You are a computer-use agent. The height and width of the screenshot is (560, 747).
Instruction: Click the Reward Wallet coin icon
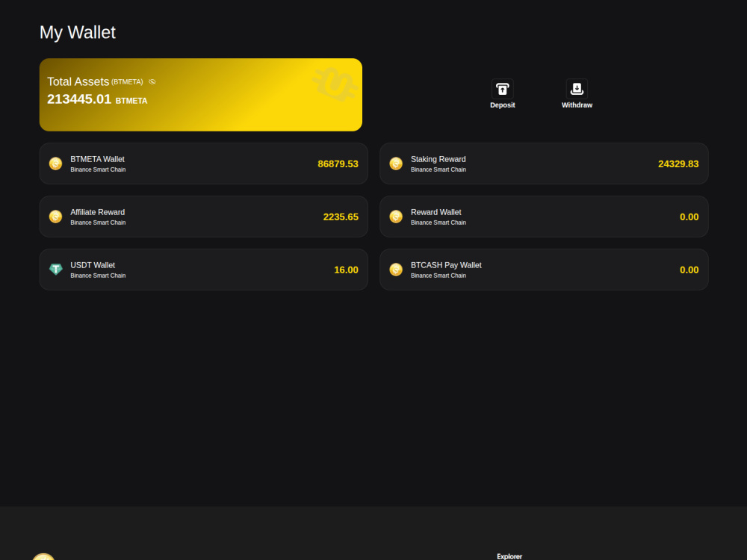pyautogui.click(x=396, y=217)
